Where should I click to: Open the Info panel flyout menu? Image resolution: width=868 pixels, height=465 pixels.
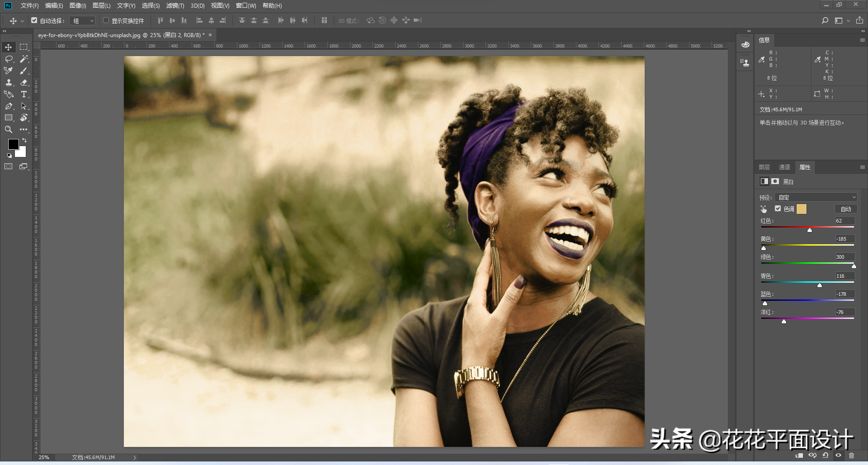point(862,40)
